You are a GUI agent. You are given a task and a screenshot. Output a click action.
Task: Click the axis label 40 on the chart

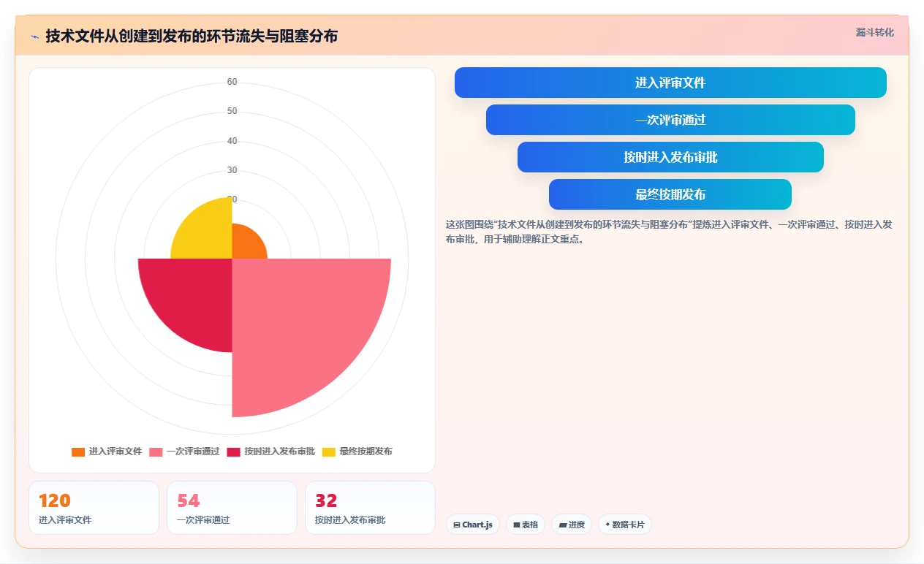232,141
